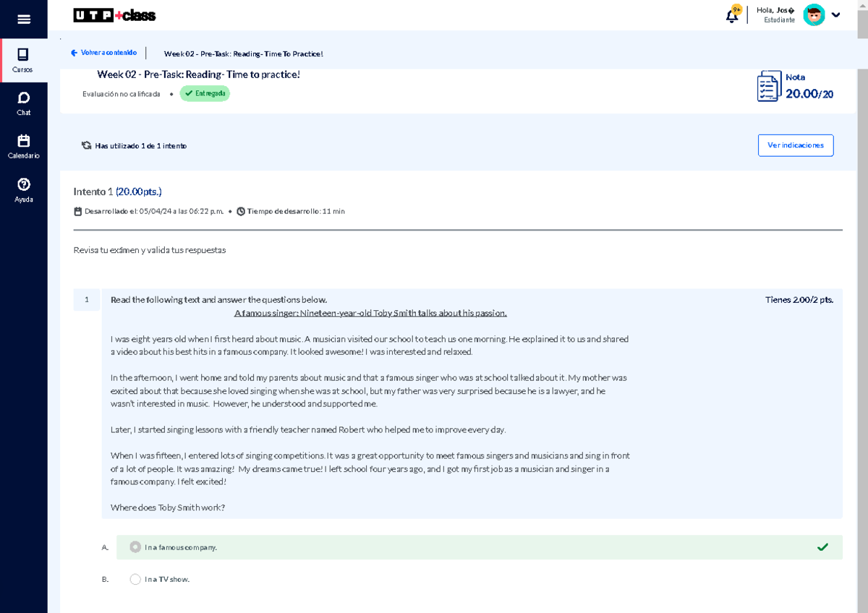This screenshot has width=868, height=613.
Task: Select radio option 'In a TV show.'
Action: pos(135,579)
